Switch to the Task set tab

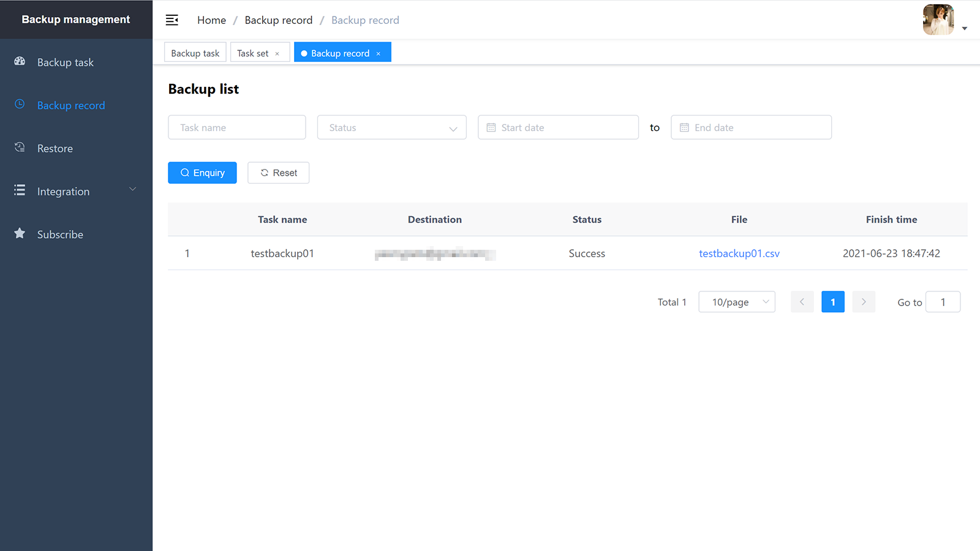pos(253,53)
